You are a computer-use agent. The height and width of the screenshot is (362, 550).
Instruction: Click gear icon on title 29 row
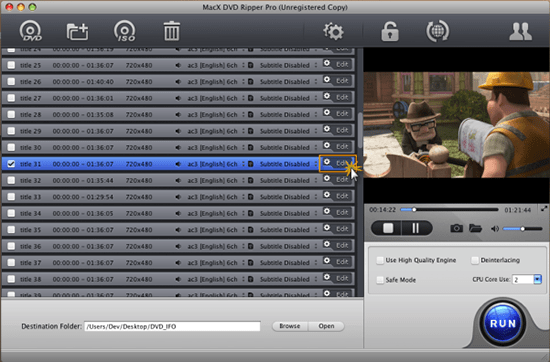327,129
